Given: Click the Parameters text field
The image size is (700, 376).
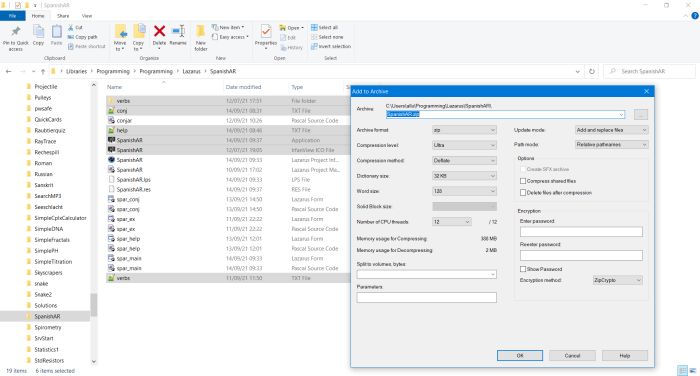Looking at the screenshot, I should point(426,297).
